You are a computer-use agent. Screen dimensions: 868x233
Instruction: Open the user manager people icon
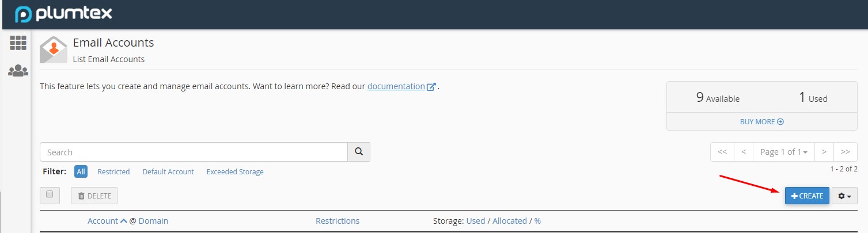[18, 71]
